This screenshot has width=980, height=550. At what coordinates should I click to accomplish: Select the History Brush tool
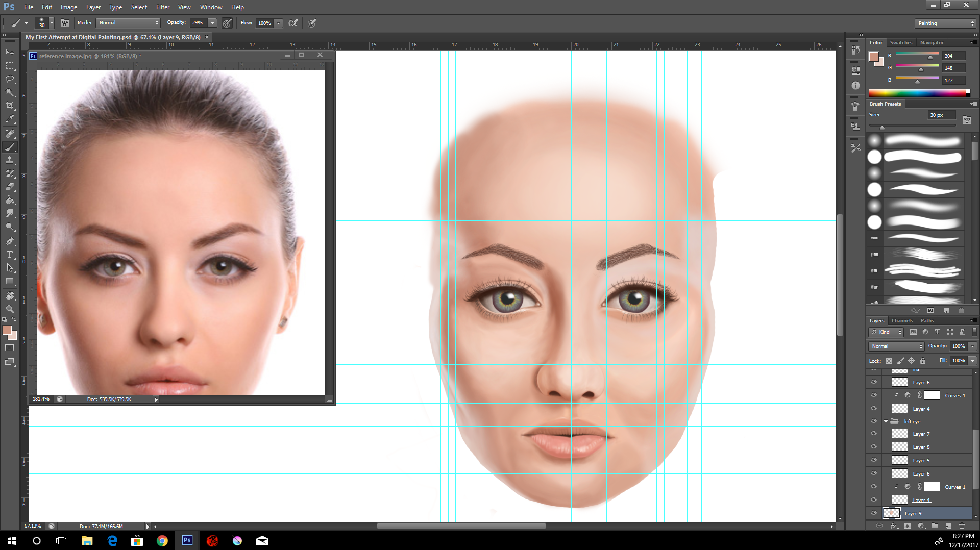pyautogui.click(x=10, y=173)
